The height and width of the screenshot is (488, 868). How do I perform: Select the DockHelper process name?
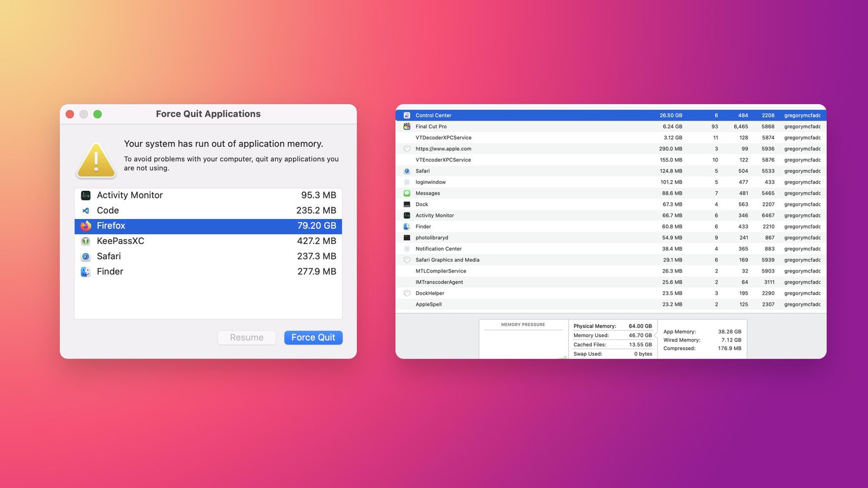pyautogui.click(x=430, y=293)
